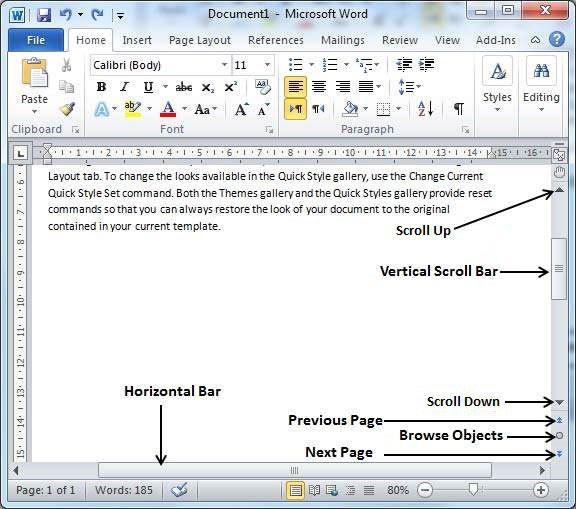Click the Save icon in Quick Access toolbar
576x509 pixels.
[44, 15]
